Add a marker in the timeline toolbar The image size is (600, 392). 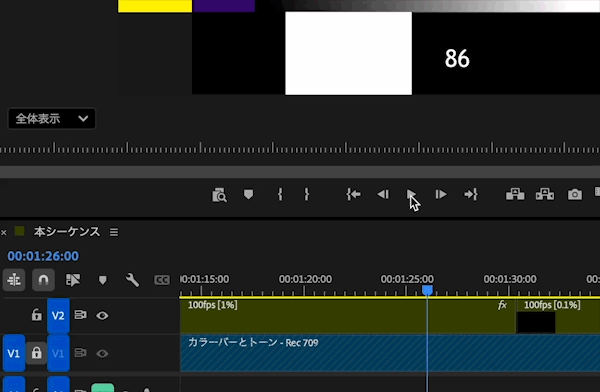(103, 280)
